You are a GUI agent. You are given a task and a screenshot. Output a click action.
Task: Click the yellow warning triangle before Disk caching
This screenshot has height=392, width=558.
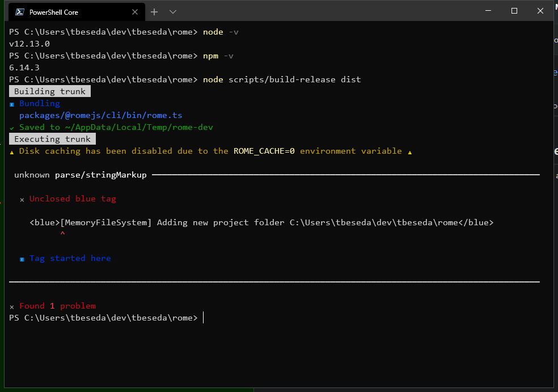click(x=12, y=152)
